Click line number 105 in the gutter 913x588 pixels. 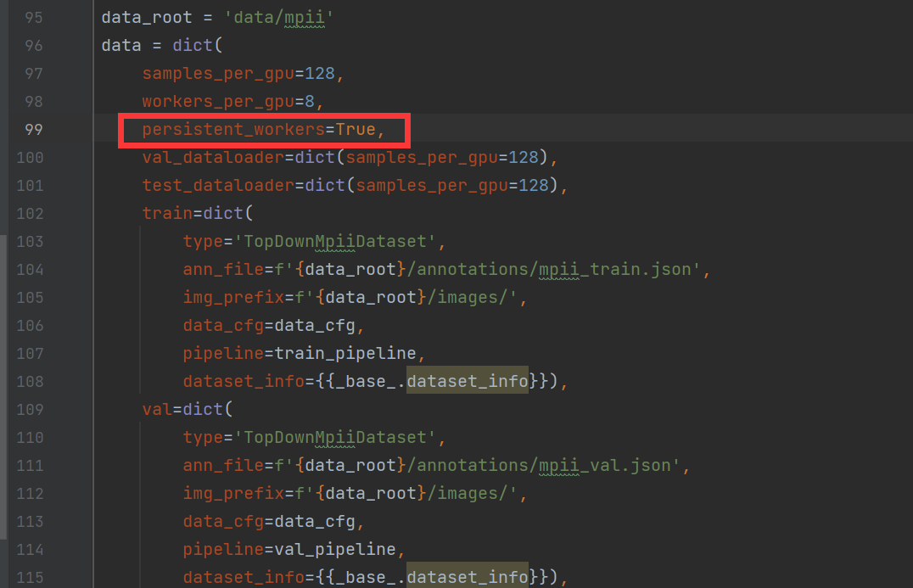coord(30,298)
